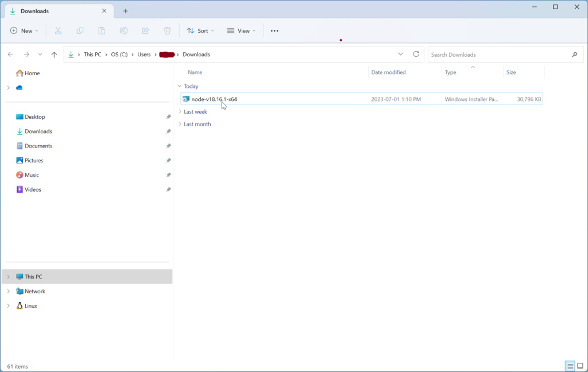Collapse the Today group
This screenshot has width=588, height=372.
[x=180, y=86]
